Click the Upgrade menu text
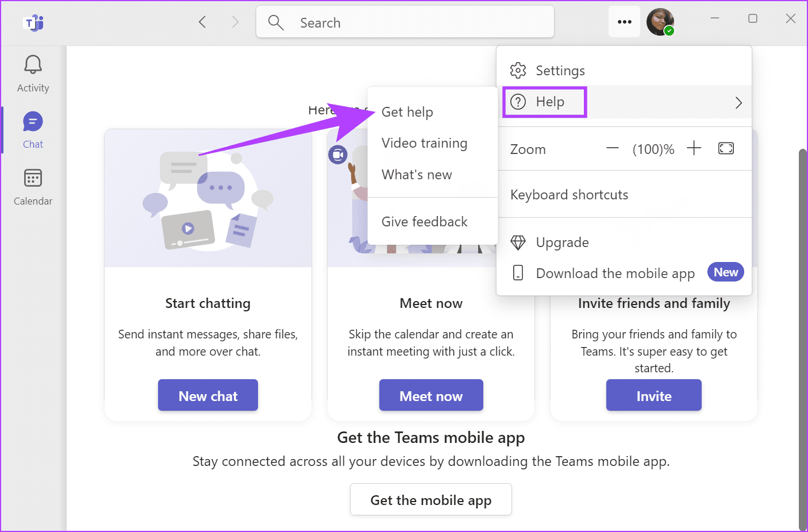The height and width of the screenshot is (532, 808). point(562,242)
